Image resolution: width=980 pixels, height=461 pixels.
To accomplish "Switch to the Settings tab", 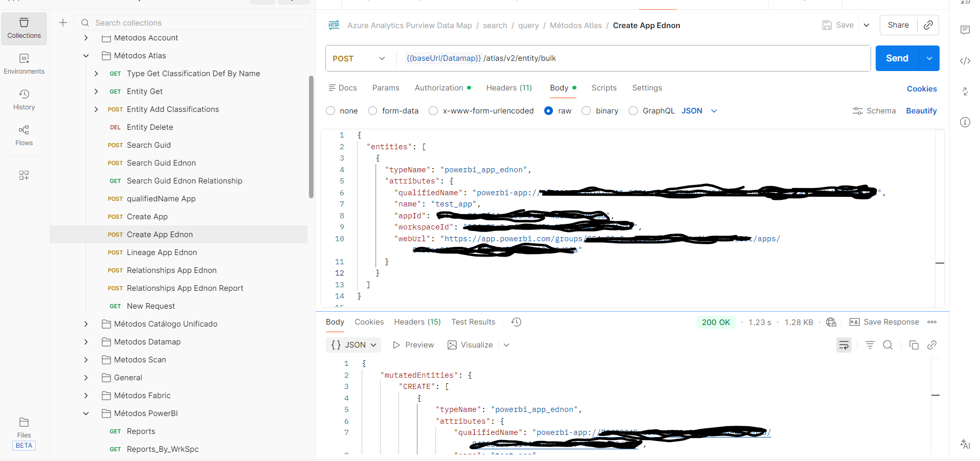I will click(x=647, y=88).
